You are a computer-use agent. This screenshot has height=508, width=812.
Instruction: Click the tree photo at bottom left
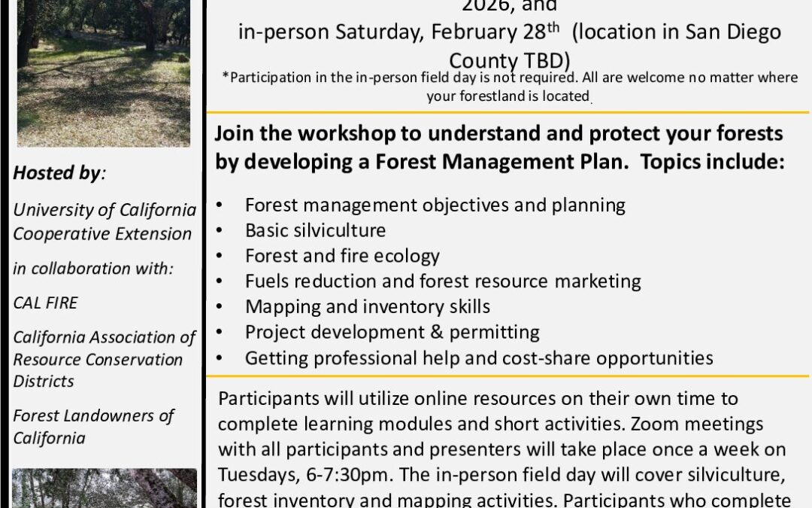click(105, 488)
